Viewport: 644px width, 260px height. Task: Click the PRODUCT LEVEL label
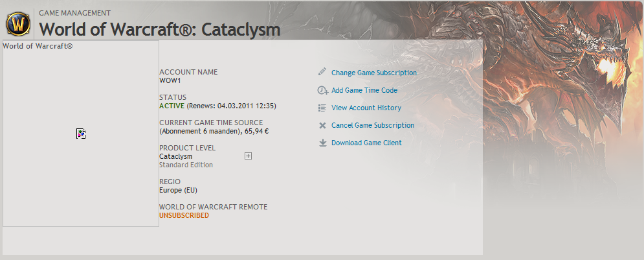click(x=187, y=148)
